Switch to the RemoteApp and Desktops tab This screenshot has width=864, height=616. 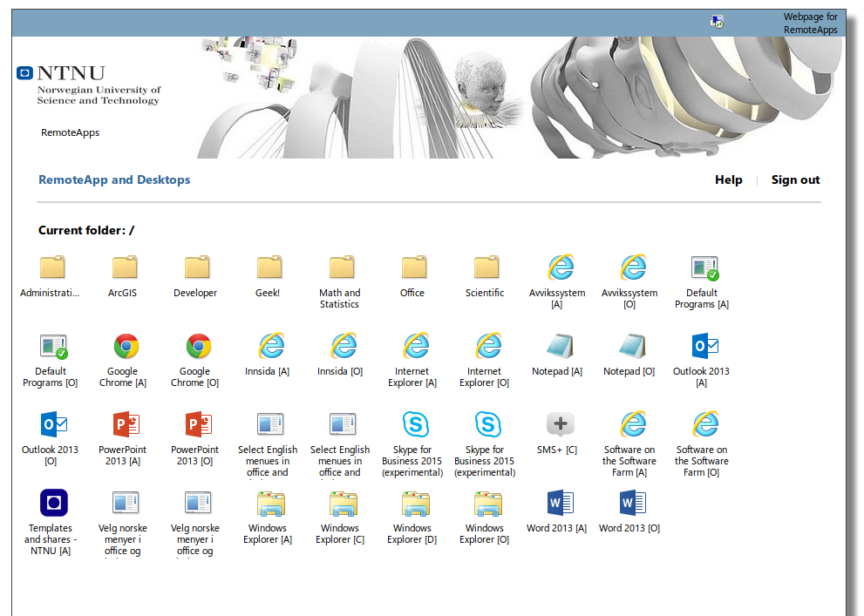[114, 180]
